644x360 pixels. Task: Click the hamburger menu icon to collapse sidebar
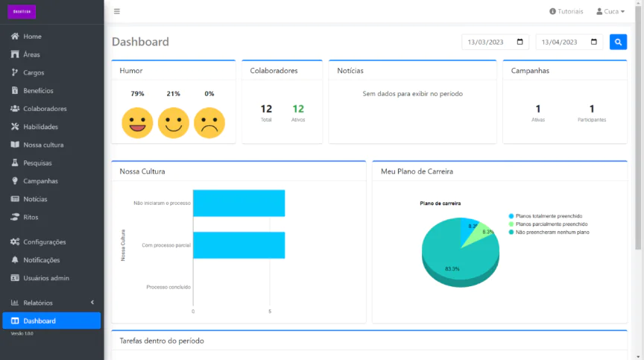pos(116,11)
